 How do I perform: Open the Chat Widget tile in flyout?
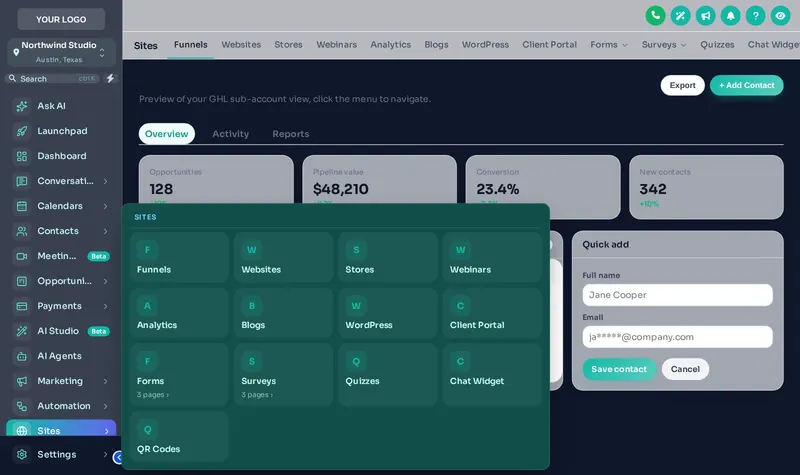(492, 374)
